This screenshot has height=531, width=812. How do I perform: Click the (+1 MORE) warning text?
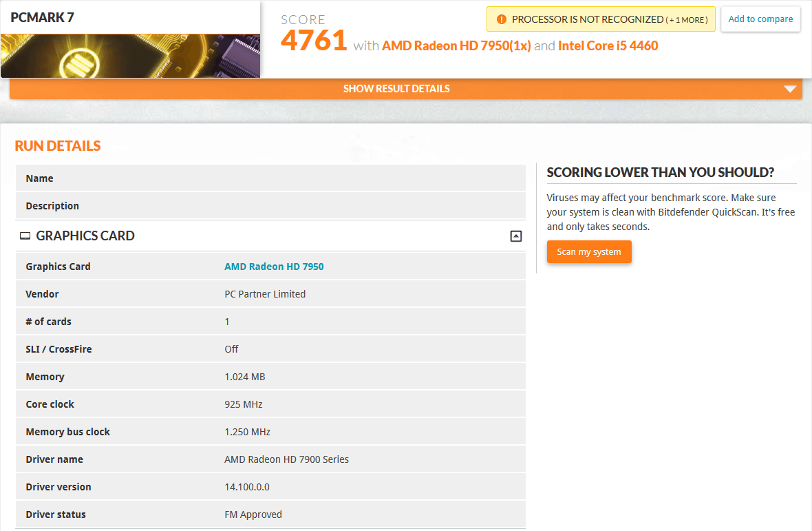click(687, 20)
